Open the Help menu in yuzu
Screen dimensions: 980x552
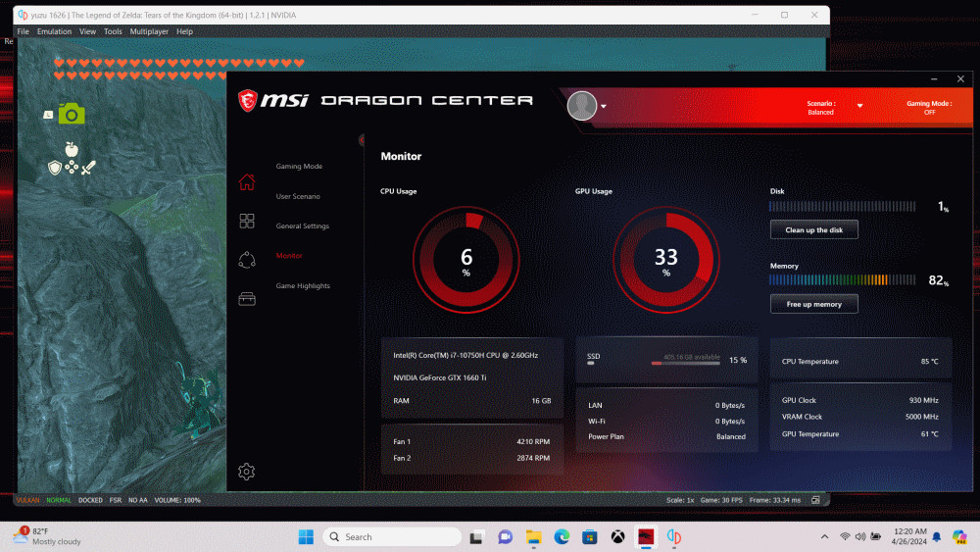(x=184, y=31)
